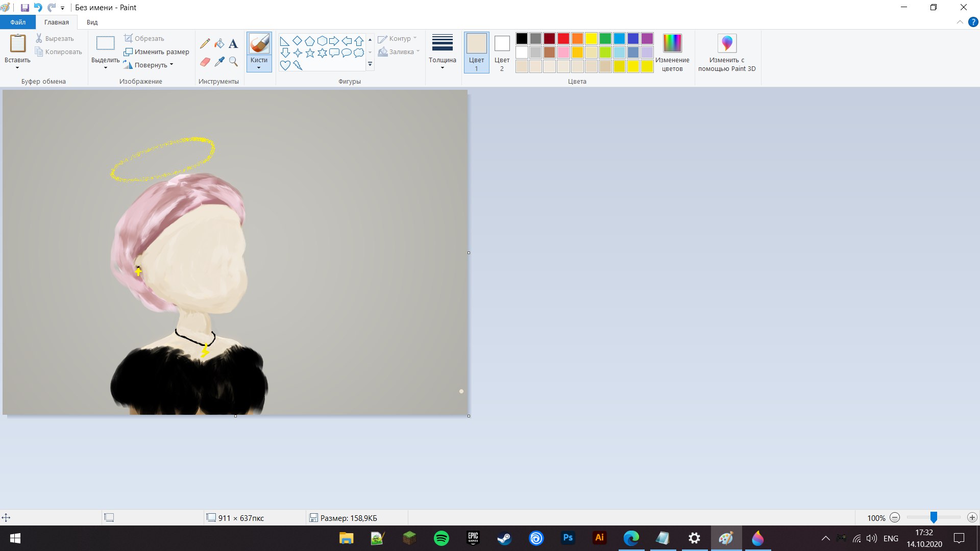Click Cut (Вырезать) button
980x551 pixels.
tap(55, 39)
